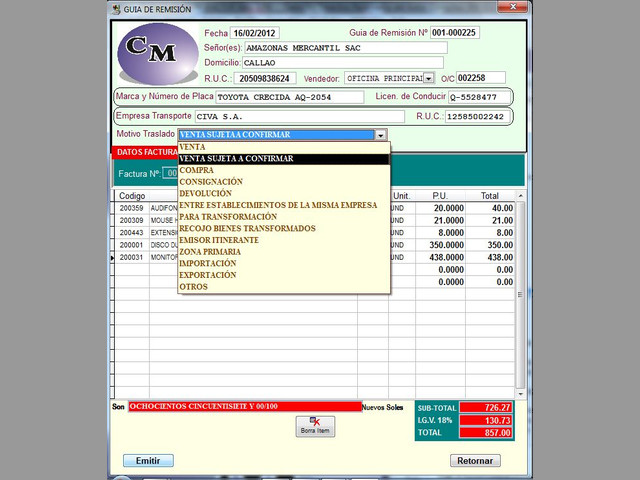Click SUB-TOTAL value 726.27
This screenshot has height=480, width=640.
[x=486, y=407]
